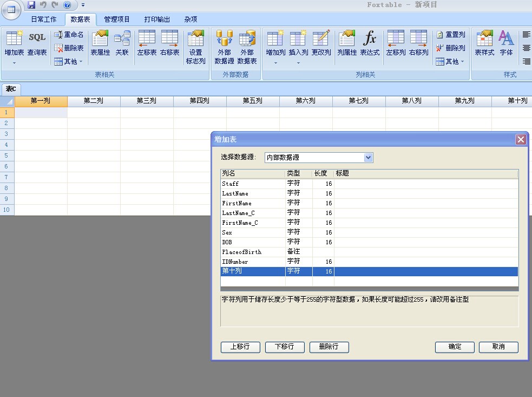The height and width of the screenshot is (397, 532).
Task: Click the 第一列 column header
Action: (x=41, y=101)
